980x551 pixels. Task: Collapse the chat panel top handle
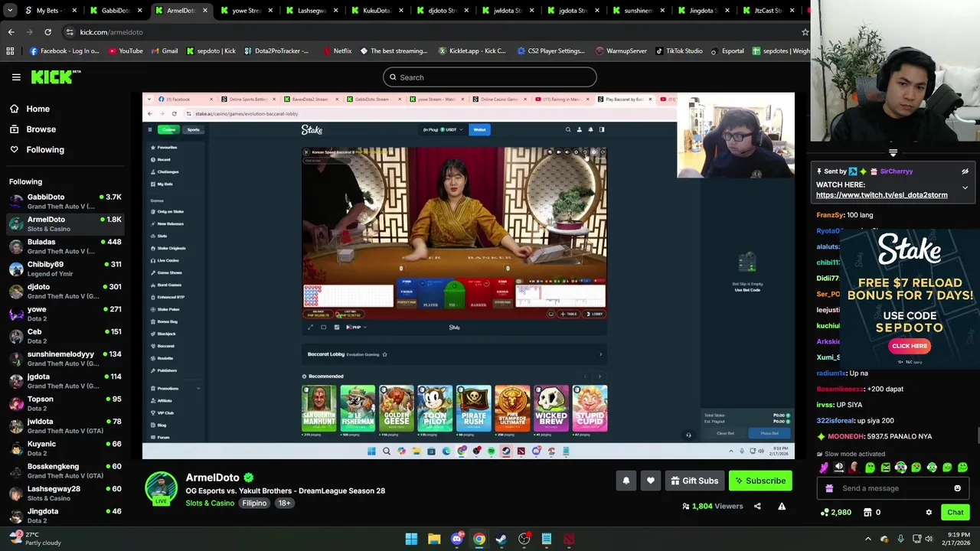point(893,152)
